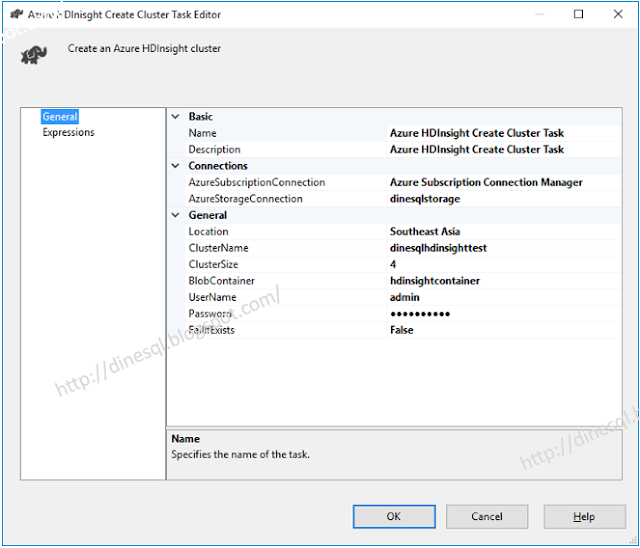Viewport: 640px width, 548px height.
Task: Select the Name property label
Action: tap(202, 133)
